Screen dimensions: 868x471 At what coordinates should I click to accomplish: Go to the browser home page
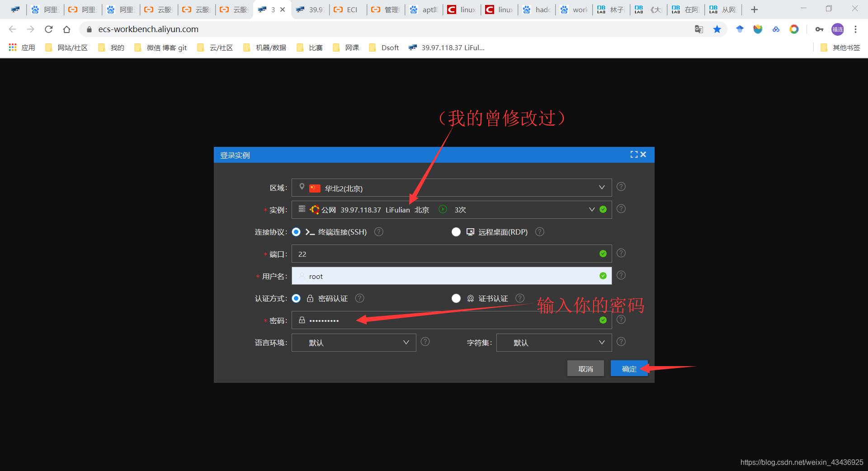pyautogui.click(x=66, y=29)
